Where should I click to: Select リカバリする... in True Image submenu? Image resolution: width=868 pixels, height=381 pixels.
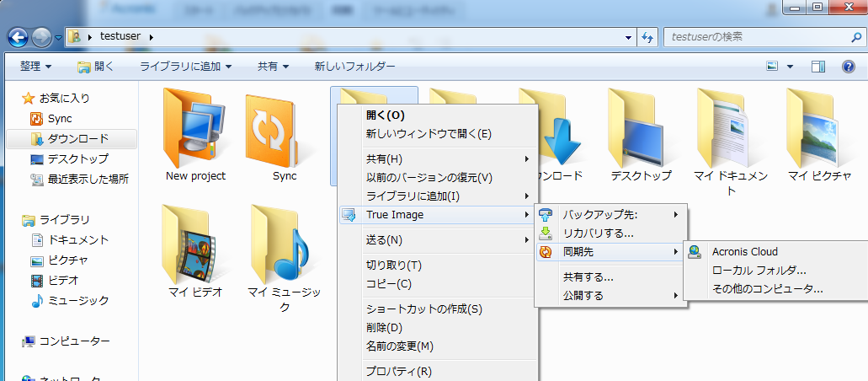point(598,233)
